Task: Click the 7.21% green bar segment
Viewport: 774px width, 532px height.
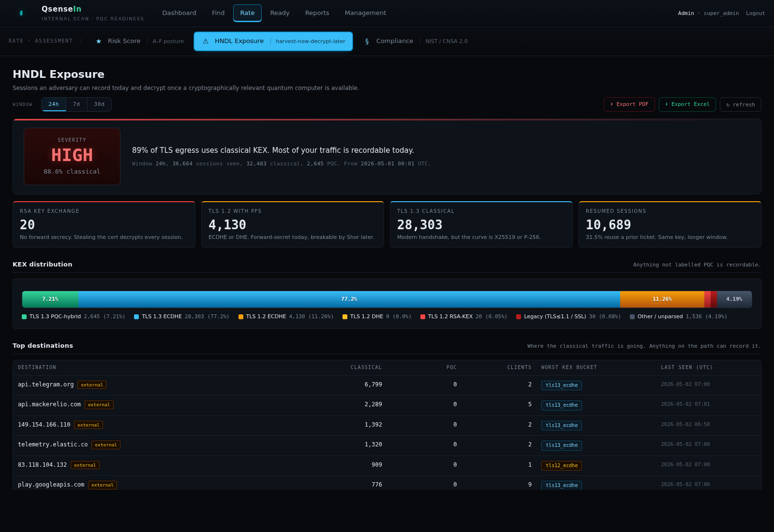Action: pyautogui.click(x=50, y=299)
